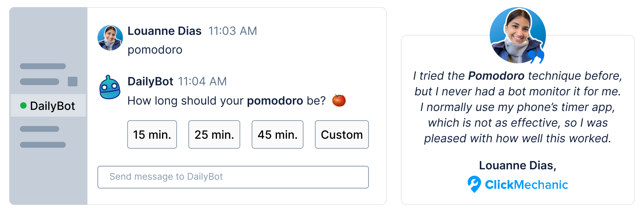This screenshot has width=644, height=212.
Task: Click Louanne Dias's small chat avatar
Action: click(110, 38)
